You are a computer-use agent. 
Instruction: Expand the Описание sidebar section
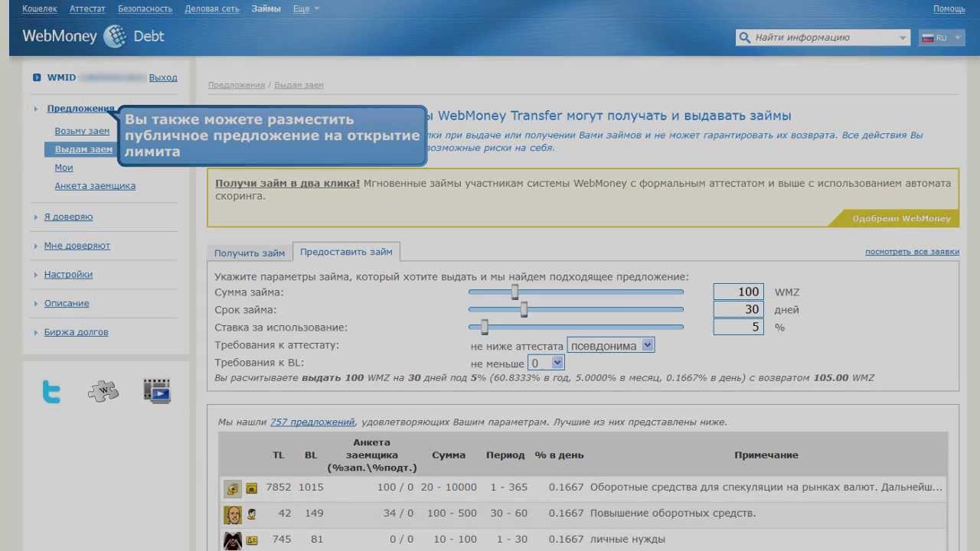[x=67, y=303]
